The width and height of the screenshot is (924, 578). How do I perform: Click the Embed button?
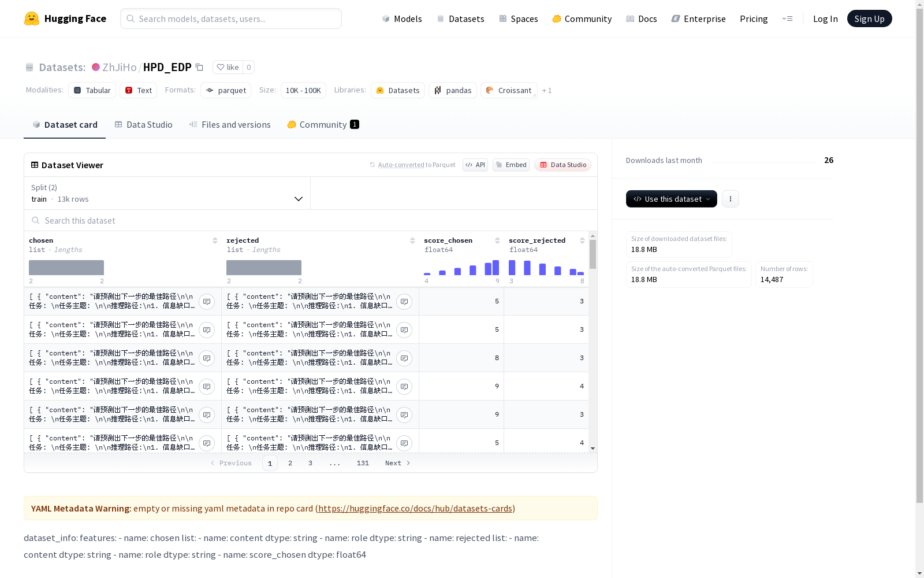click(511, 165)
